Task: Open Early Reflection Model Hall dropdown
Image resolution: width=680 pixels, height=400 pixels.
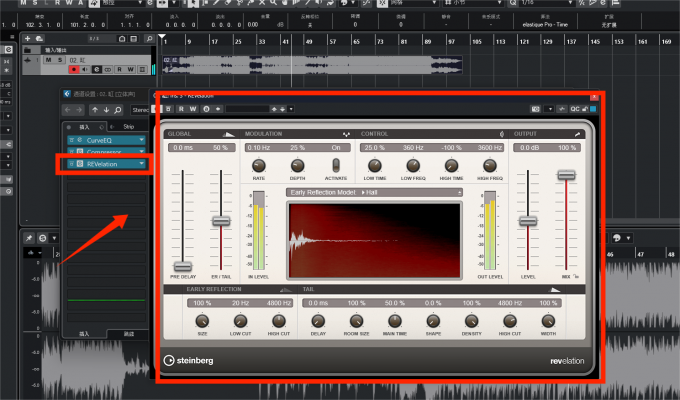Action: (374, 192)
